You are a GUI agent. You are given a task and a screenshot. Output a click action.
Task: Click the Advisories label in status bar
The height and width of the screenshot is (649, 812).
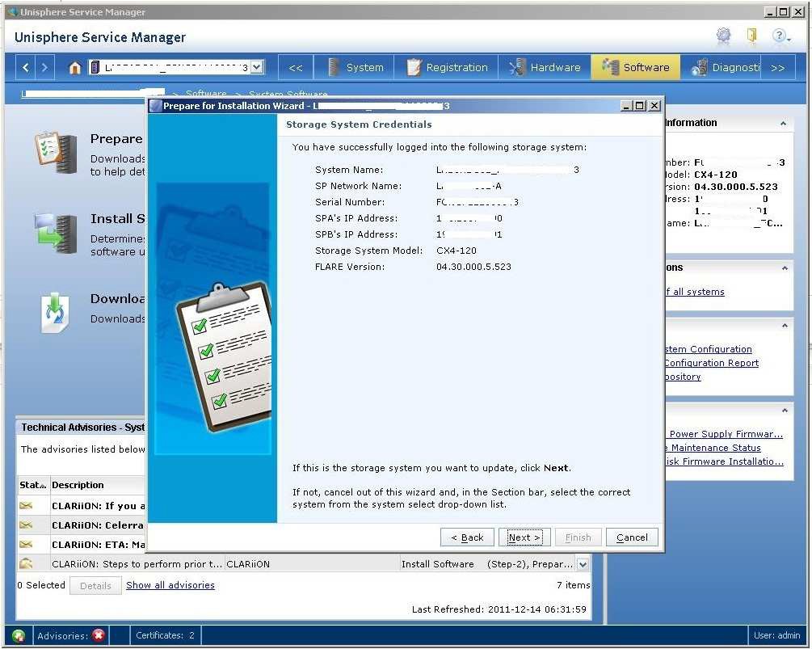click(x=63, y=635)
